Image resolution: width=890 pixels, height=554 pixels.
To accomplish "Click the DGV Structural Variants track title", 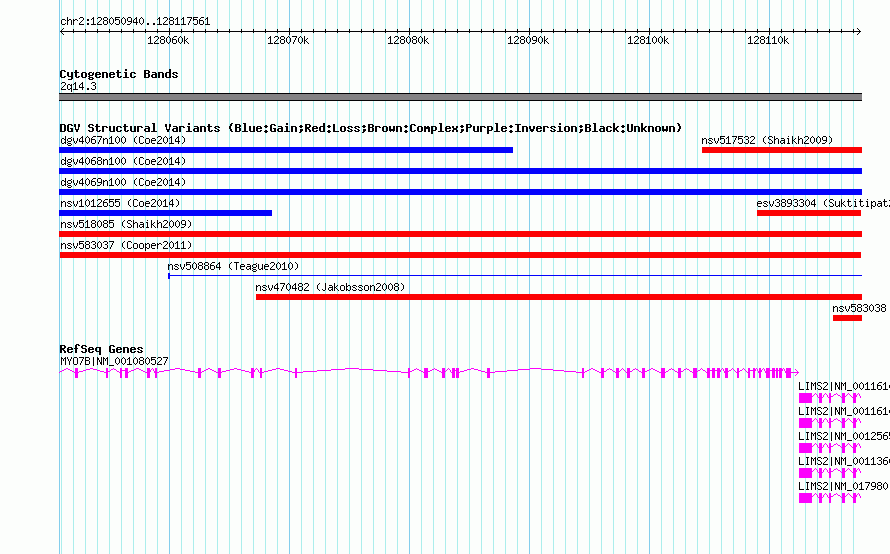I will click(371, 128).
